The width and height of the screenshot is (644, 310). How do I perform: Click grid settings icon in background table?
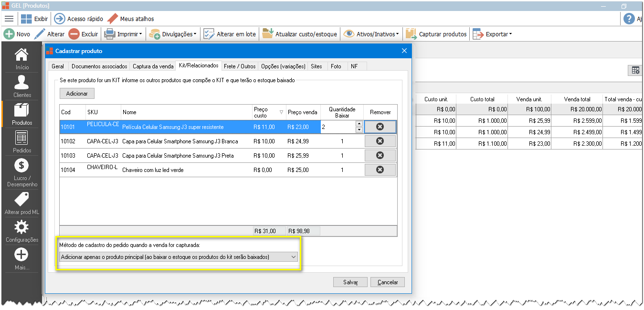(635, 70)
